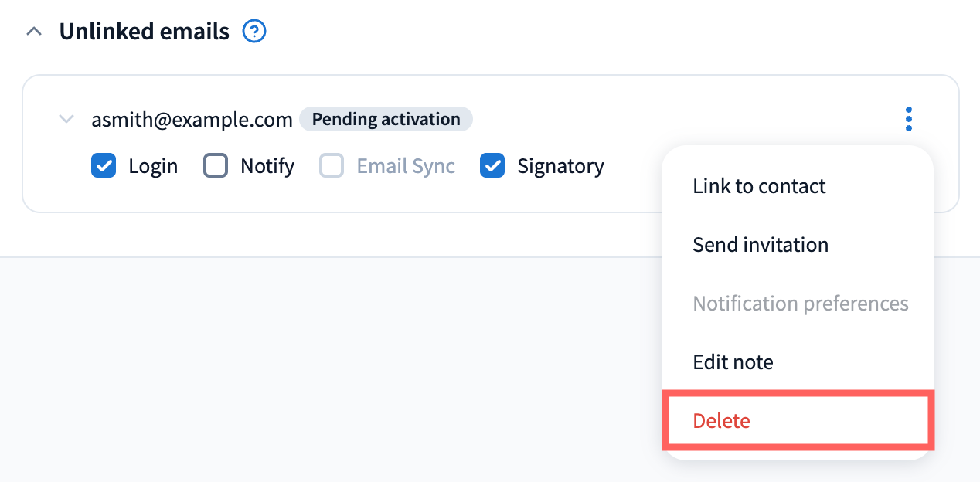Click the help question mark icon

click(x=254, y=32)
